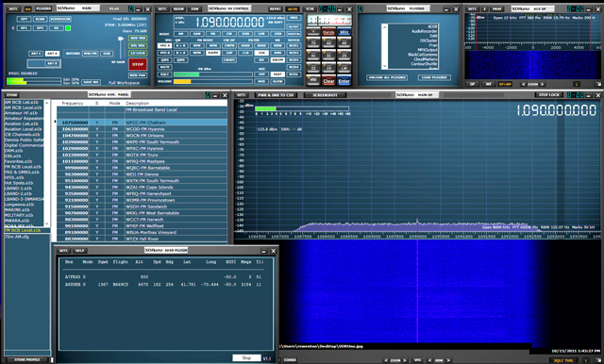Click the RF GAIN slider in Main panel
604x364 pixels.
coord(121,47)
